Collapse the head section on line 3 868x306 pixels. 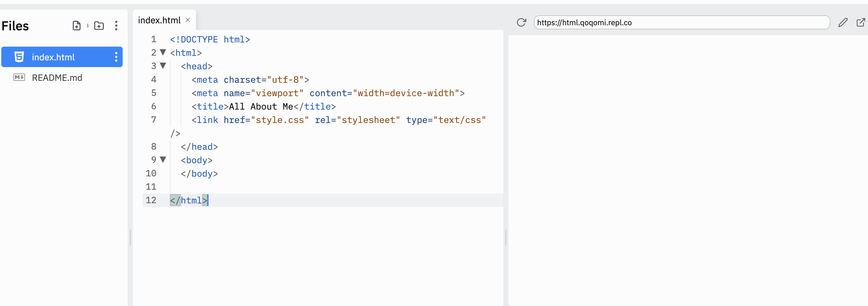click(163, 66)
